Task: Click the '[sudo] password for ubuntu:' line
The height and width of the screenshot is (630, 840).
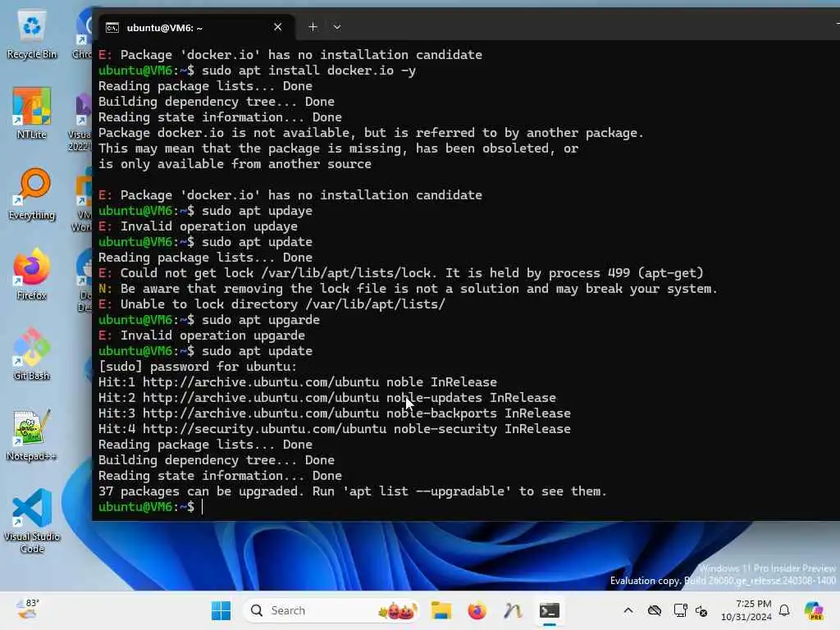Action: tap(198, 367)
